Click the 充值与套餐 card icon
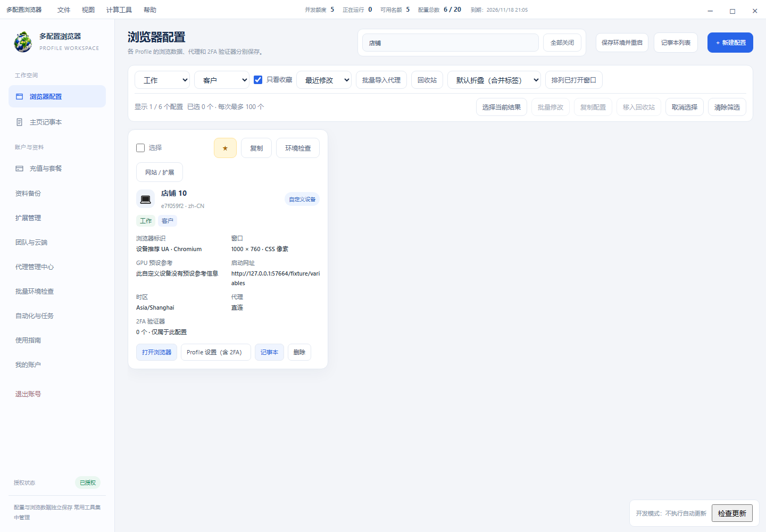 [x=20, y=169]
